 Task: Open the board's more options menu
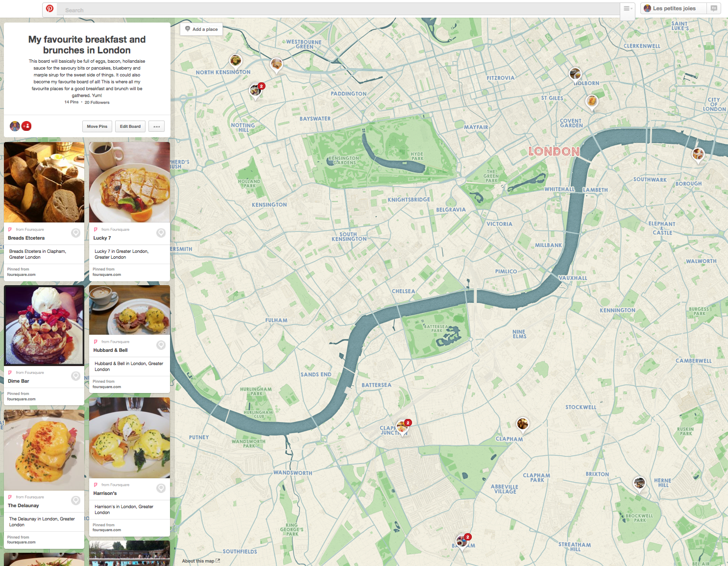(x=156, y=126)
